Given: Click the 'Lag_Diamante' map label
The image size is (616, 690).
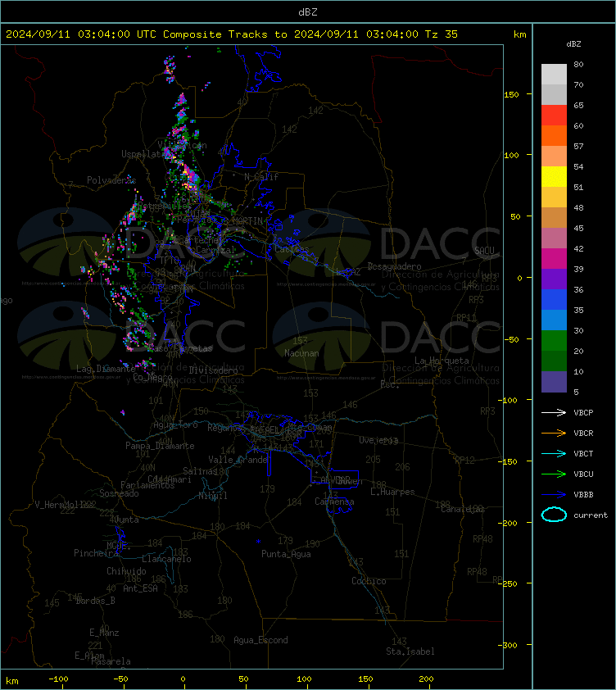Looking at the screenshot, I should [106, 369].
